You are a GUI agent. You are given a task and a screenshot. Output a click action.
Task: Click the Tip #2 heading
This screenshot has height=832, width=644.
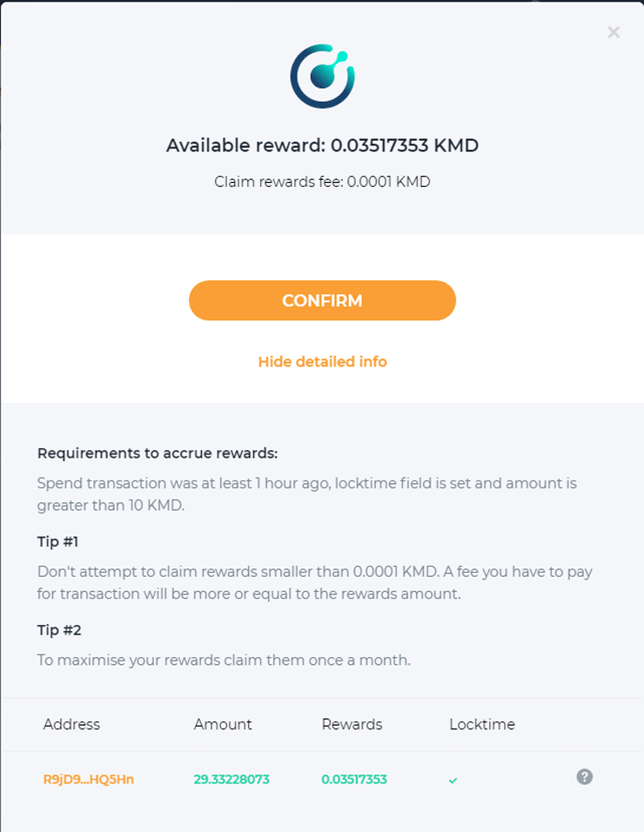click(59, 629)
